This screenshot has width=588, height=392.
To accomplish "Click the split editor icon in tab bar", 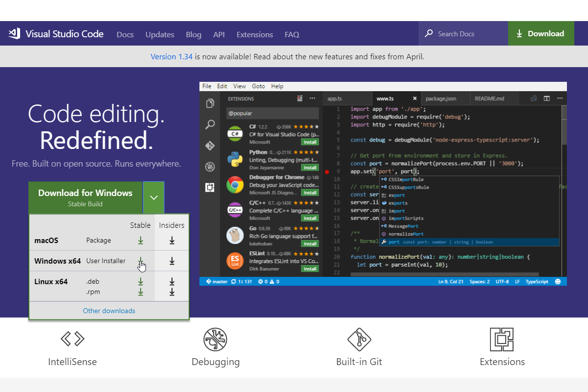I will pos(547,98).
